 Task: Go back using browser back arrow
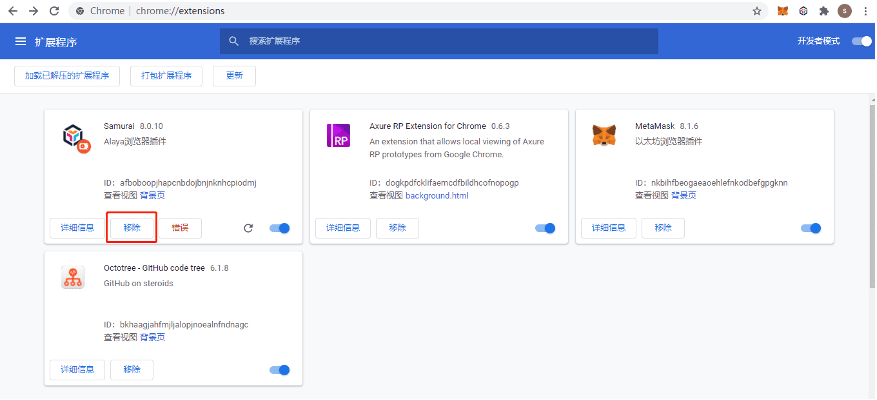(x=12, y=11)
